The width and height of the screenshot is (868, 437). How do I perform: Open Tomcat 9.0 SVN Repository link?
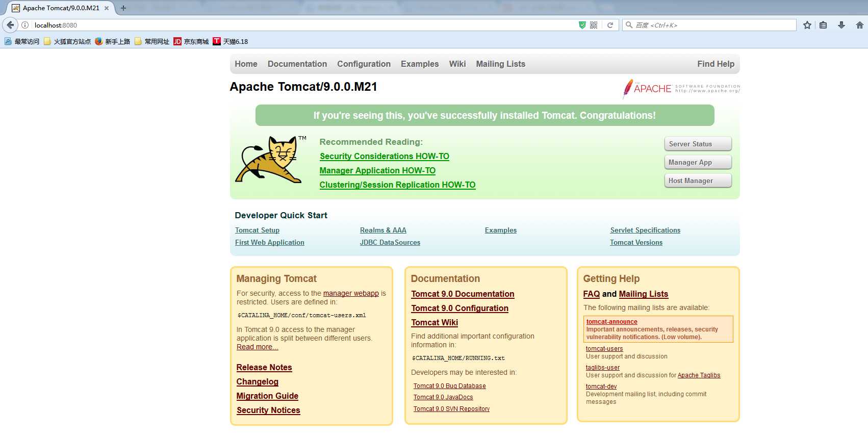(451, 409)
